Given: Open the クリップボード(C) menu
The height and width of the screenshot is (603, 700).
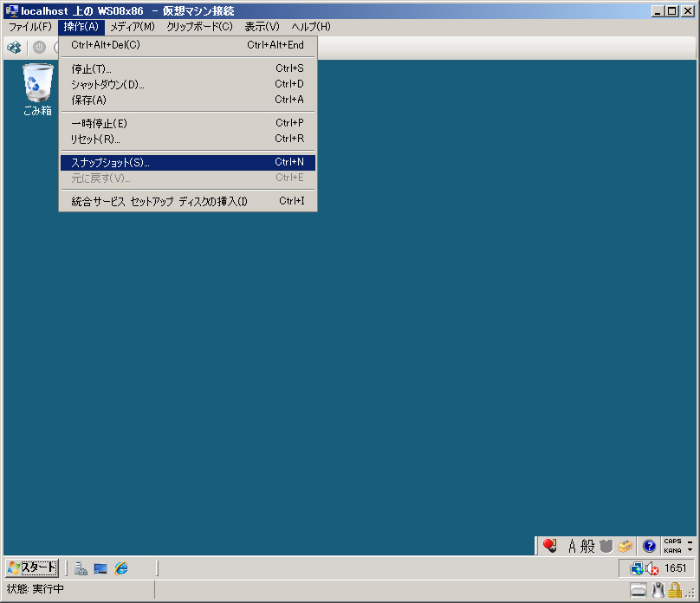Looking at the screenshot, I should (x=199, y=27).
